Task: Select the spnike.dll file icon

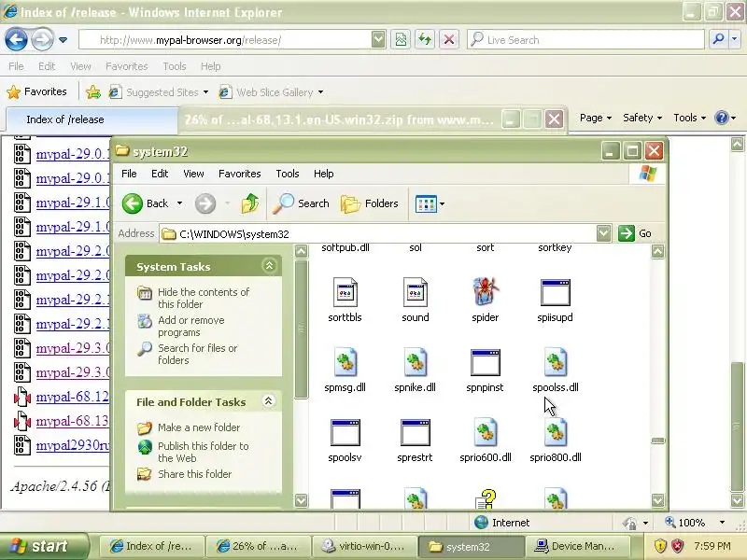Action: point(415,362)
